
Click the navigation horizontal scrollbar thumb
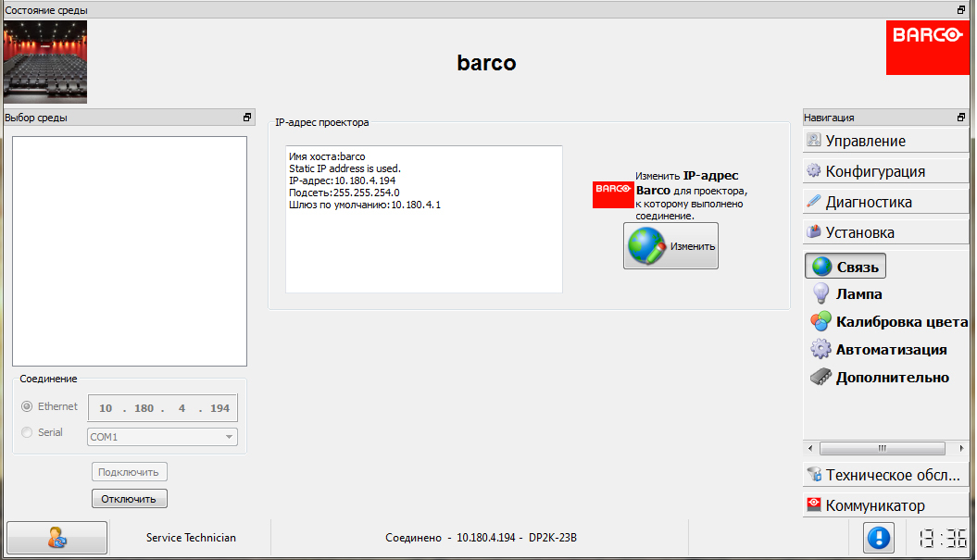tap(883, 448)
